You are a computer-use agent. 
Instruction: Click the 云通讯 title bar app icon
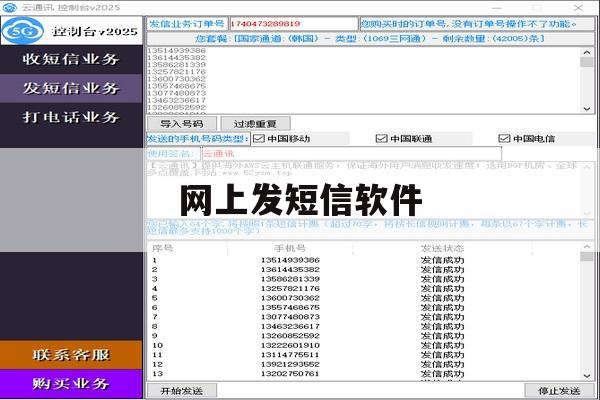tap(10, 7)
